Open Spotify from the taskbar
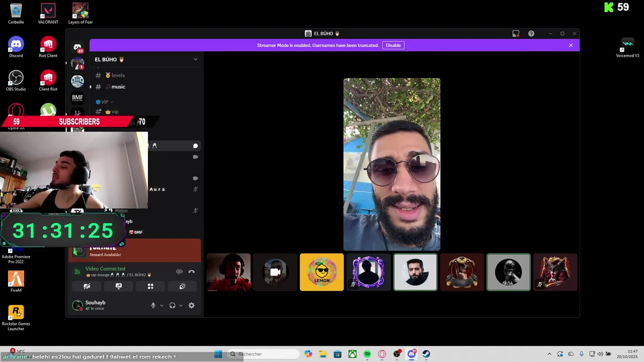The image size is (644, 362). [367, 354]
